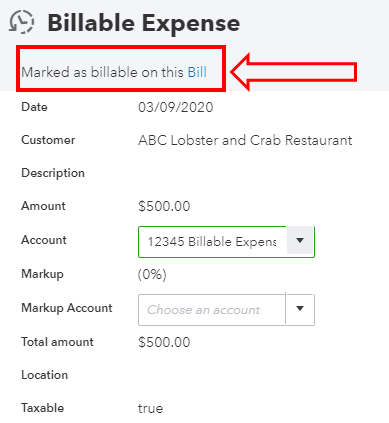Click the Location label
This screenshot has height=423, width=389.
pos(45,375)
